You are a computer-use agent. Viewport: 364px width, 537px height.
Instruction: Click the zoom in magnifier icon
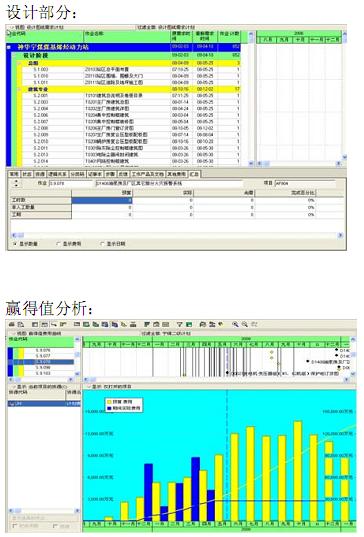235,324
